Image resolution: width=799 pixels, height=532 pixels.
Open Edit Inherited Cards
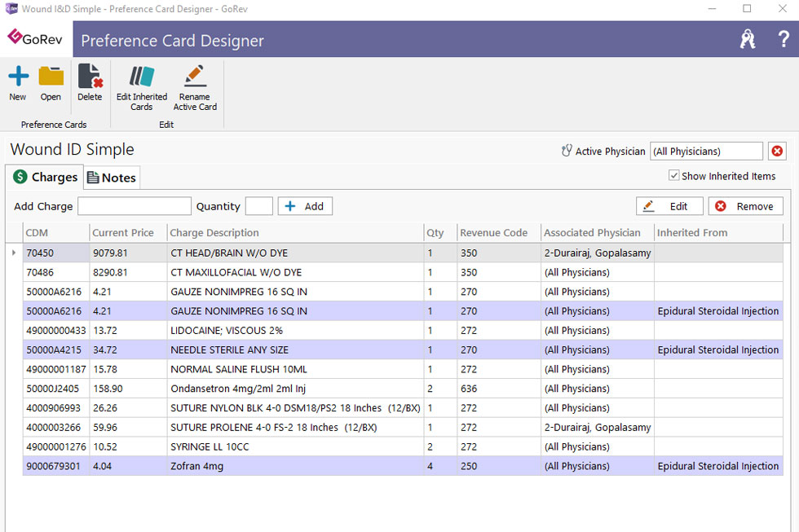142,87
